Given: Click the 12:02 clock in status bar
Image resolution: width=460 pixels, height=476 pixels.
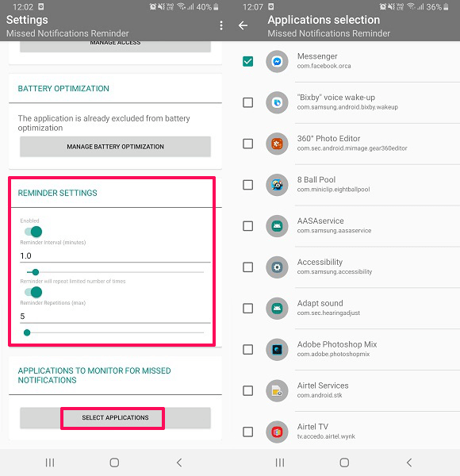Looking at the screenshot, I should 23,6.
